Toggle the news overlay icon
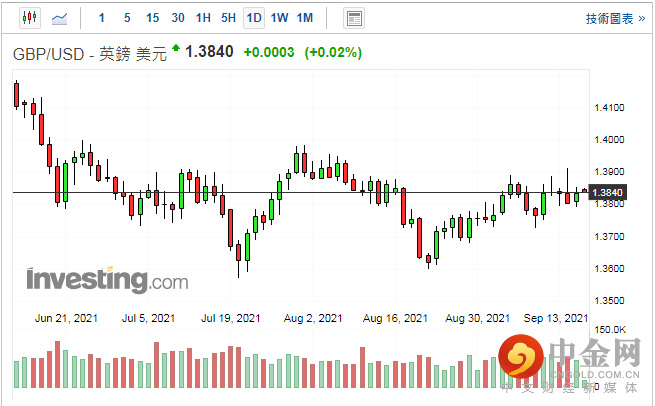 click(x=353, y=18)
